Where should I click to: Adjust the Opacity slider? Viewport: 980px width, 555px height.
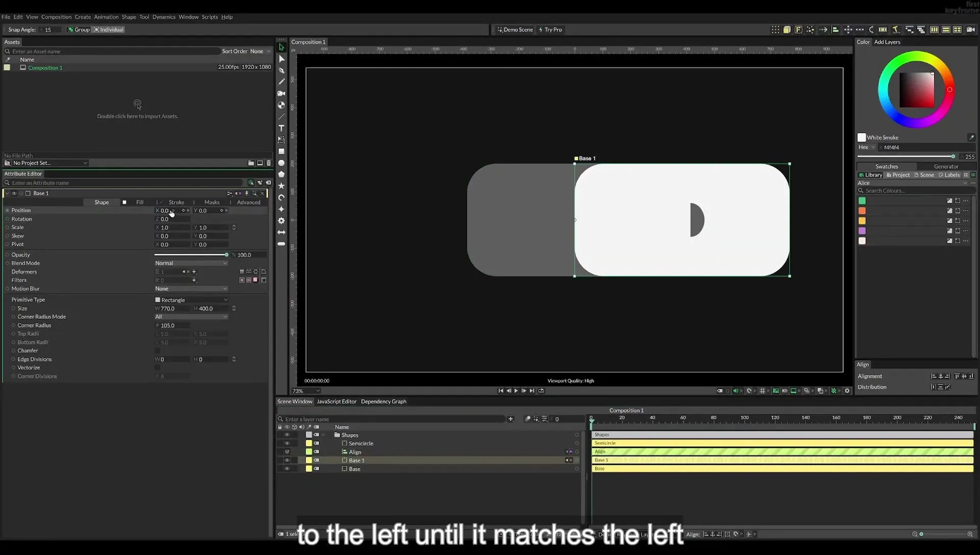[x=191, y=255]
